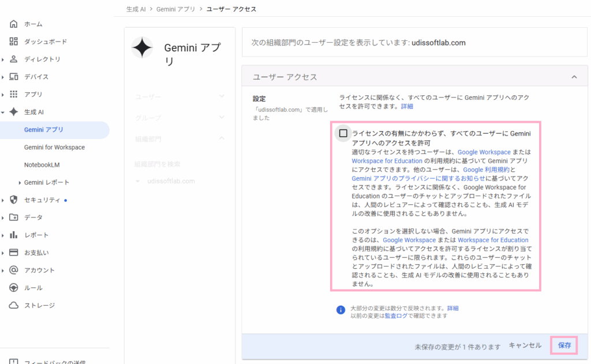This screenshot has height=364, width=591.
Task: Click the Gemini sparkle logo in app panel
Action: tap(142, 48)
